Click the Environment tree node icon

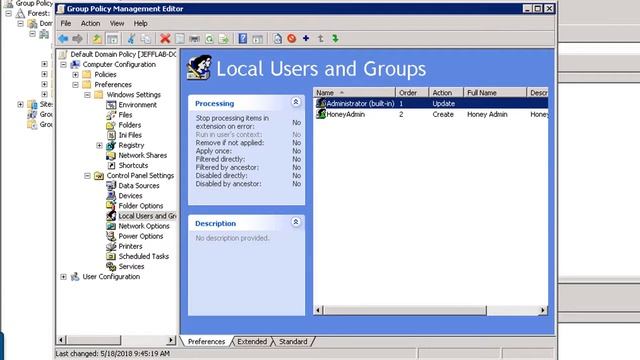(x=111, y=105)
